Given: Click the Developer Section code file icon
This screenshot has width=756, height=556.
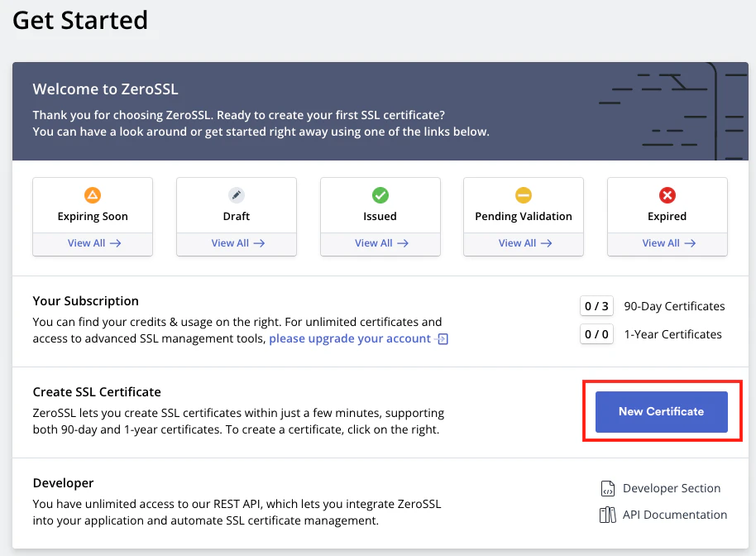Looking at the screenshot, I should 608,488.
